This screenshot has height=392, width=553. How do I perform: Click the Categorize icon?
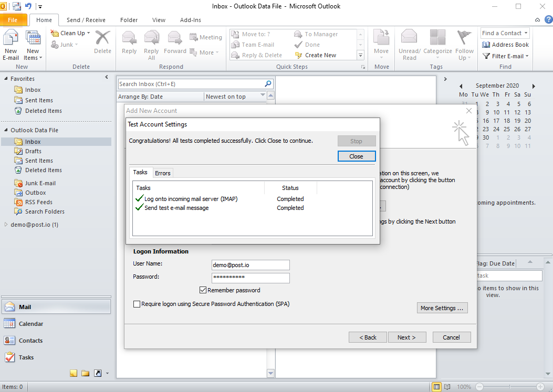coord(437,37)
